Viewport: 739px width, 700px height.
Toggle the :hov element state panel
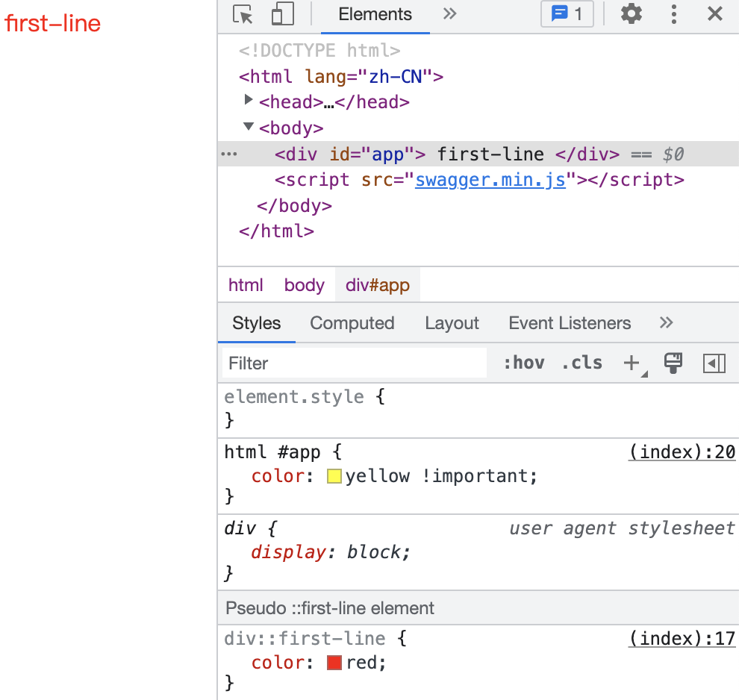tap(524, 363)
